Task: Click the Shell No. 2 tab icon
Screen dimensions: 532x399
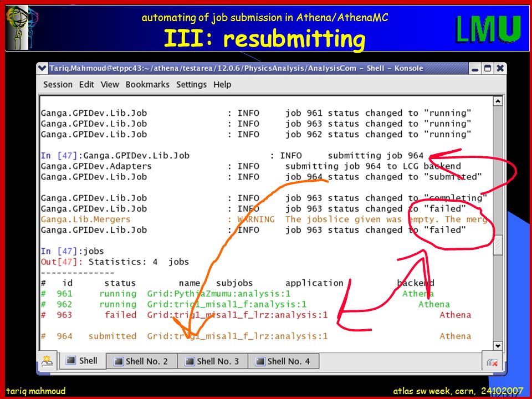Action: click(119, 361)
